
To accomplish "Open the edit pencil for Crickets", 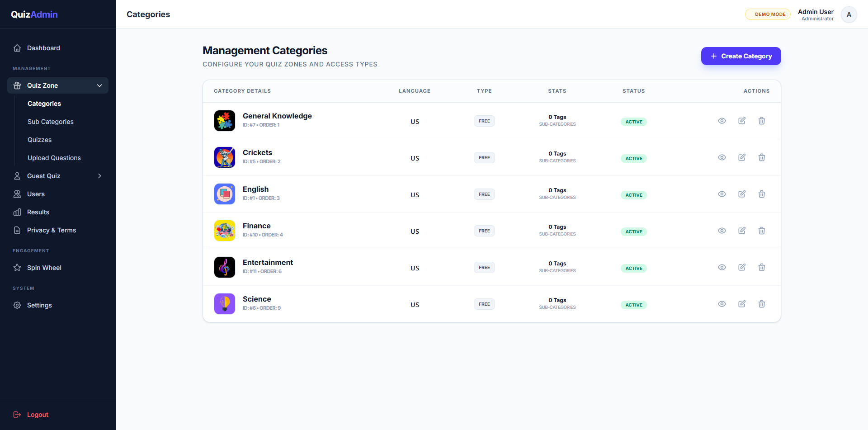I will tap(742, 157).
